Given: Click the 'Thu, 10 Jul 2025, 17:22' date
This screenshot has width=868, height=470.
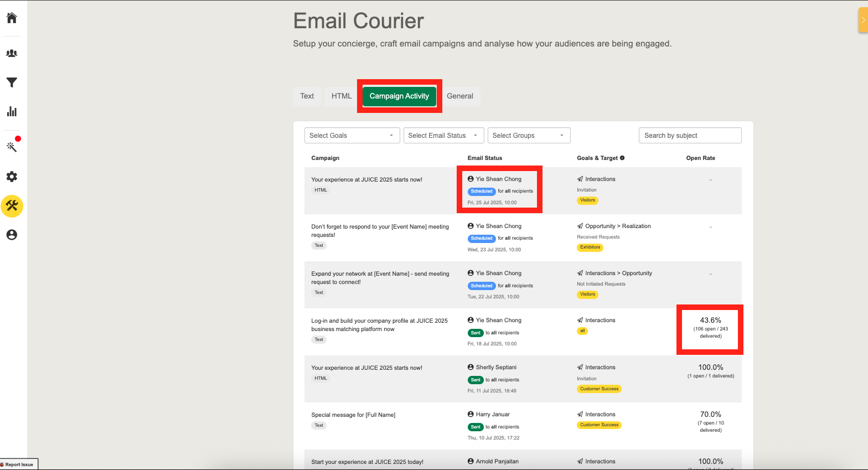Looking at the screenshot, I should coord(494,438).
